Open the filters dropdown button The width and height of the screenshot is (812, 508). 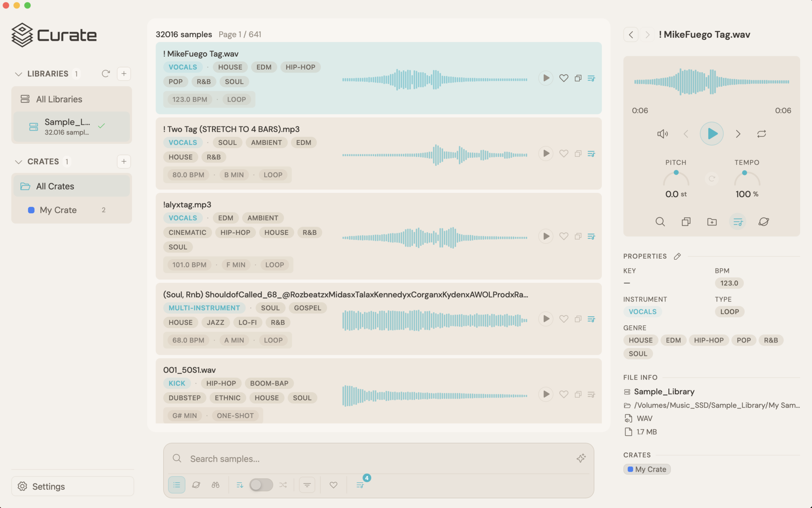click(307, 485)
